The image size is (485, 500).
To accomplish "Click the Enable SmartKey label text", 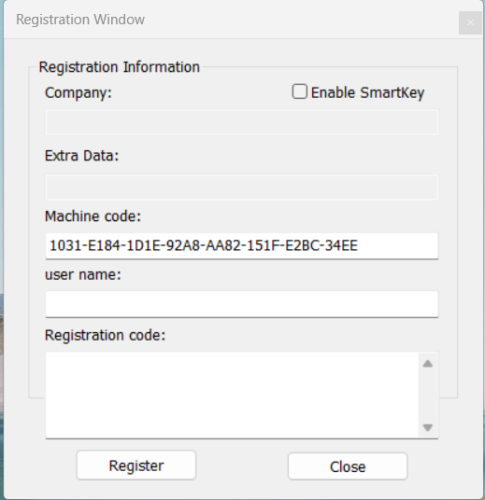I will (x=367, y=93).
